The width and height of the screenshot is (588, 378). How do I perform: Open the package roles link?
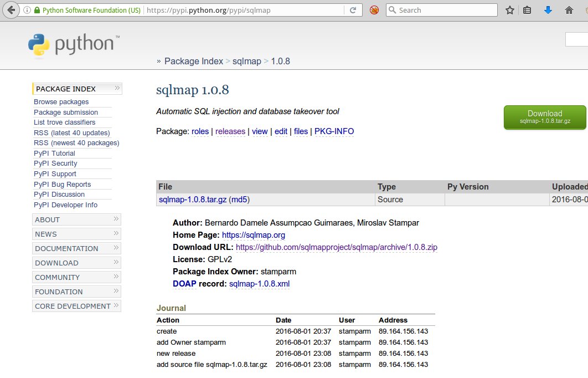click(x=200, y=131)
